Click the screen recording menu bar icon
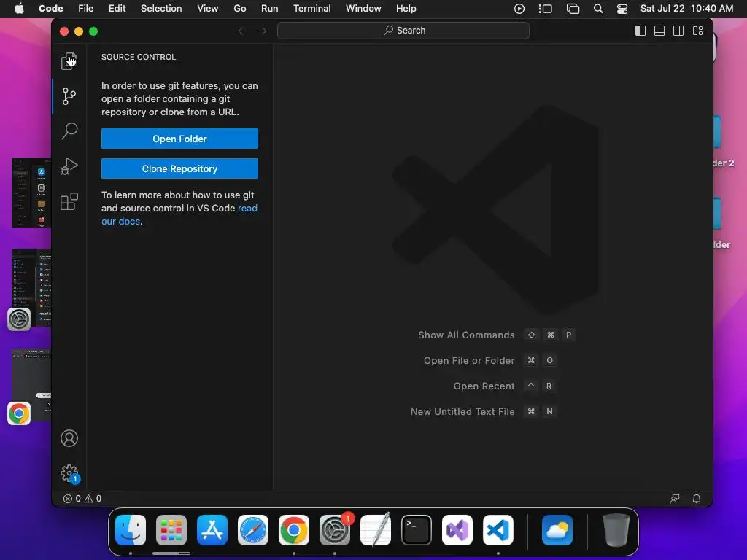 (519, 9)
